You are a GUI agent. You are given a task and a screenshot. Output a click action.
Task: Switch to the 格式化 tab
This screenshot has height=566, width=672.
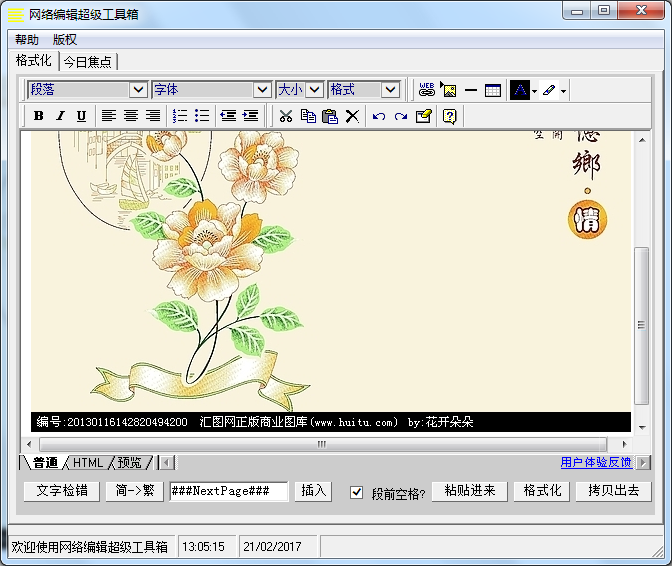tap(33, 61)
